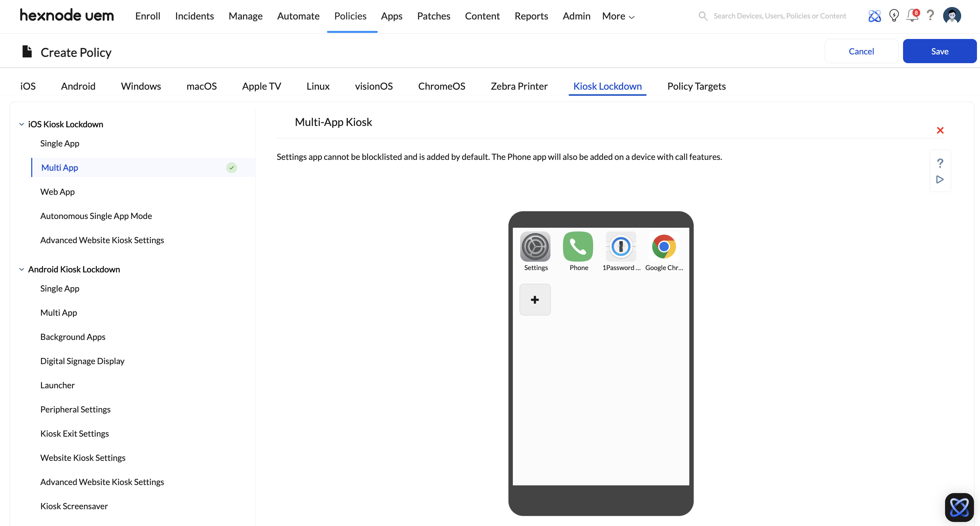Cancel policy creation
The image size is (980, 526).
tap(861, 51)
